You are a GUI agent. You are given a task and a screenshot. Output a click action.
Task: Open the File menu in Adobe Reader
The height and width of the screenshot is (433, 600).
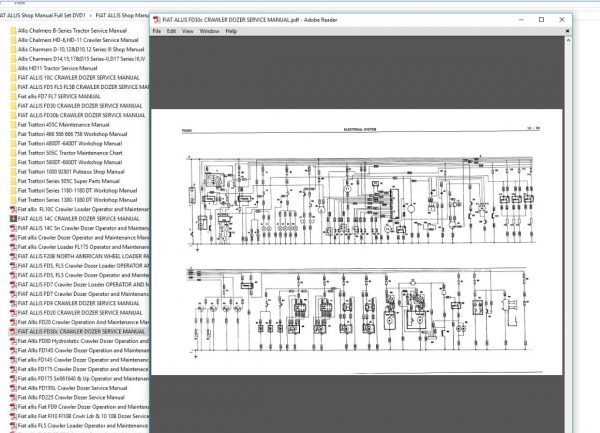pyautogui.click(x=157, y=31)
